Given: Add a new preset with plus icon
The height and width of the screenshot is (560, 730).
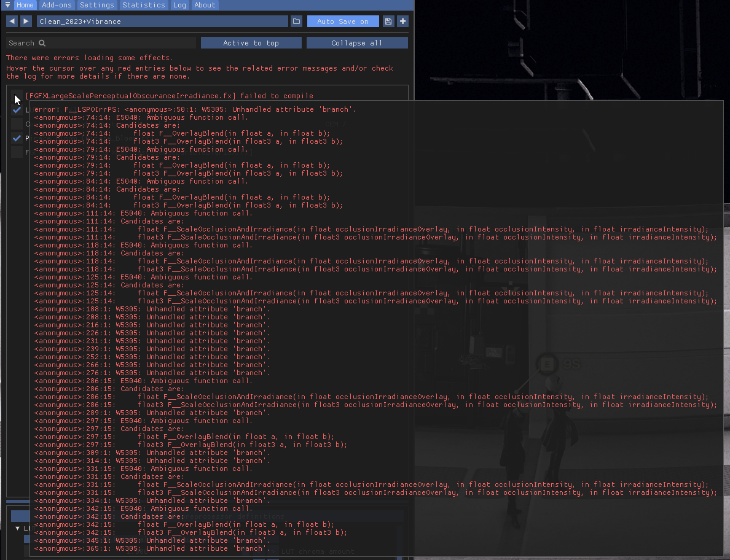Looking at the screenshot, I should click(x=402, y=21).
